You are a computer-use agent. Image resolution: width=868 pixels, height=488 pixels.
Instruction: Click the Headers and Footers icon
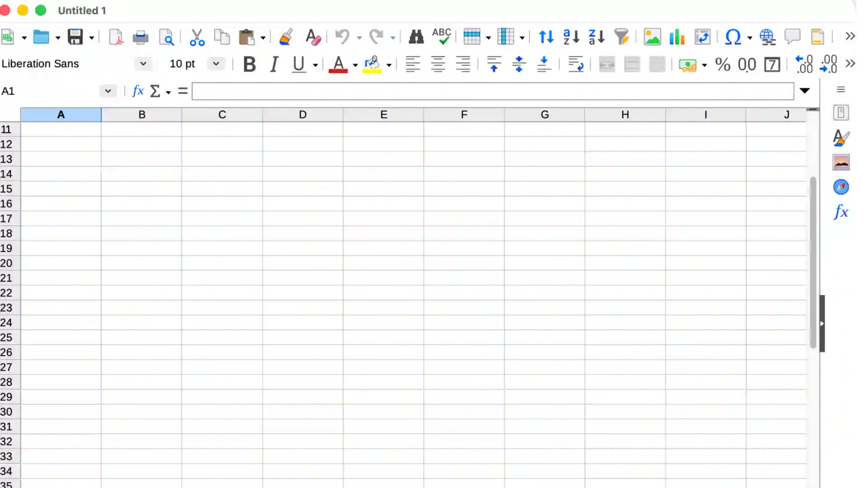(818, 37)
